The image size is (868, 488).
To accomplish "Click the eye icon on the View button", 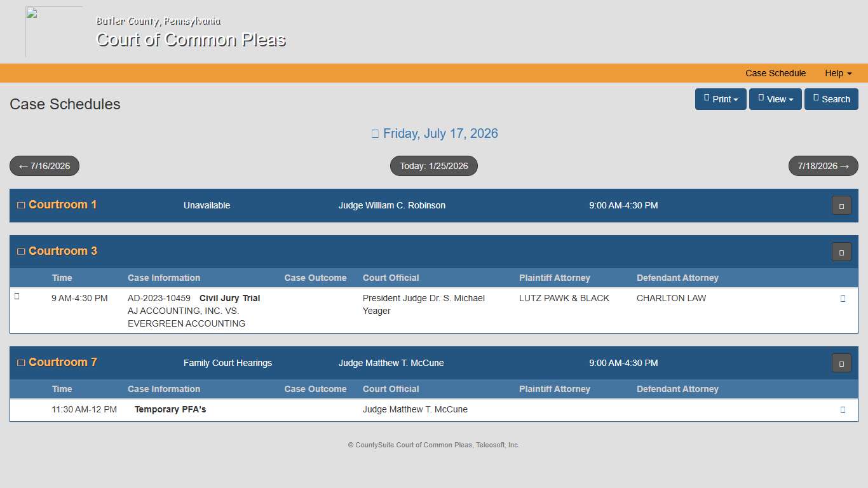I will point(761,99).
